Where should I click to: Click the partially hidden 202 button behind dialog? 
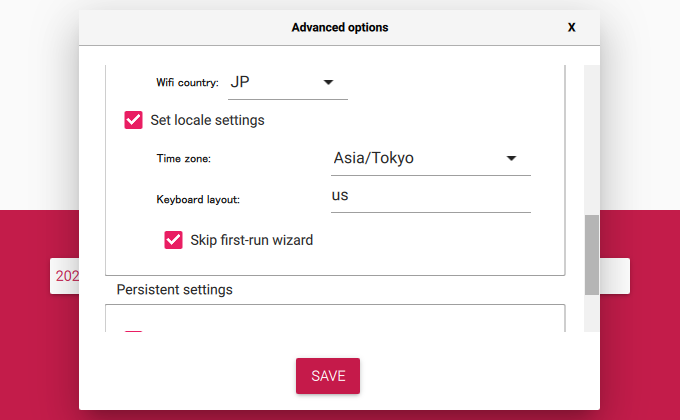pyautogui.click(x=65, y=276)
